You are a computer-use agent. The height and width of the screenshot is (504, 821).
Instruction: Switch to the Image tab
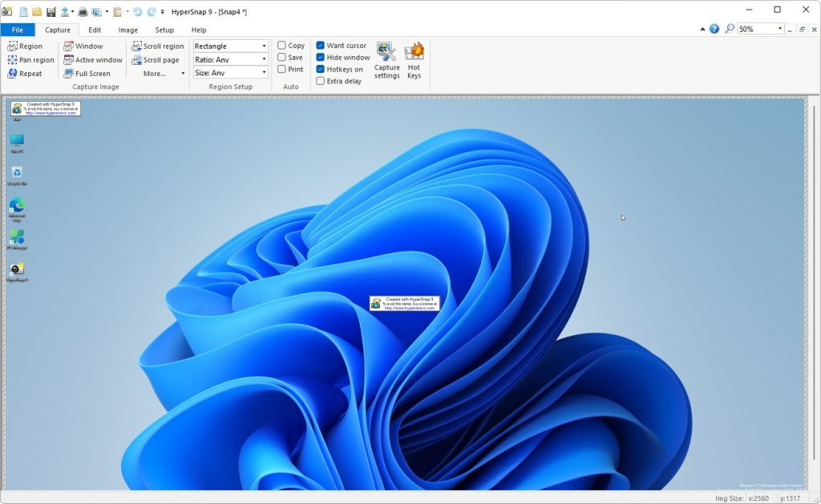(x=127, y=30)
